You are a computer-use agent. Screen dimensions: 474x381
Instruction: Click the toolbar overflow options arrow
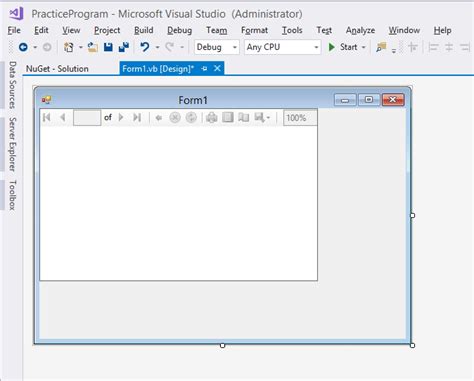(394, 51)
